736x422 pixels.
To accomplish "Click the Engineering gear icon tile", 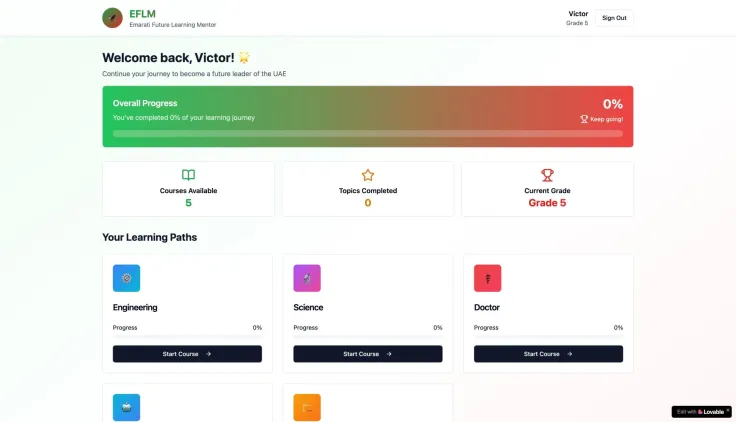I will click(126, 278).
